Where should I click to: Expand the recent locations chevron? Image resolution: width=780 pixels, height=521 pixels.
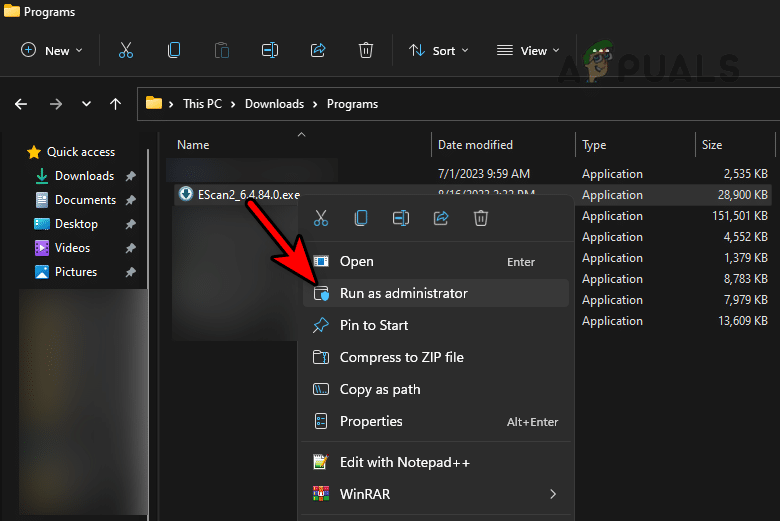click(86, 104)
